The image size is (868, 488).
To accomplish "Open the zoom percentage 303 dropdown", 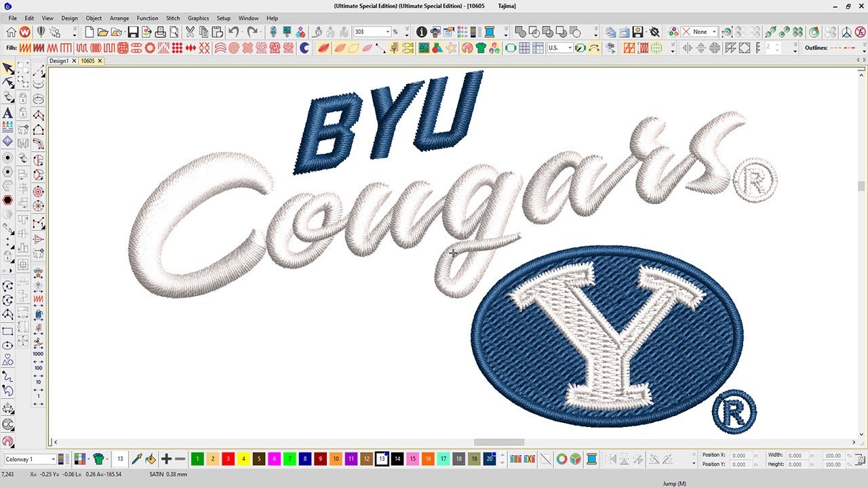I will pyautogui.click(x=389, y=32).
